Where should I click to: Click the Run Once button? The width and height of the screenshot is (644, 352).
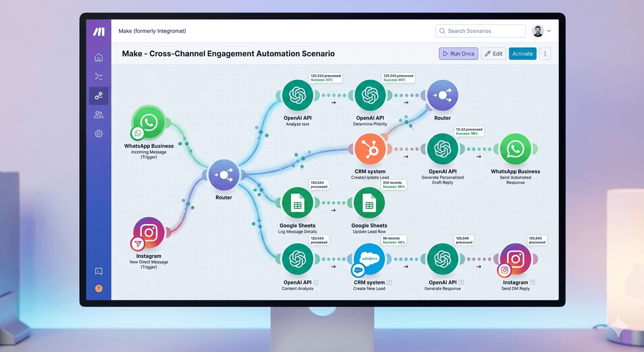point(458,54)
